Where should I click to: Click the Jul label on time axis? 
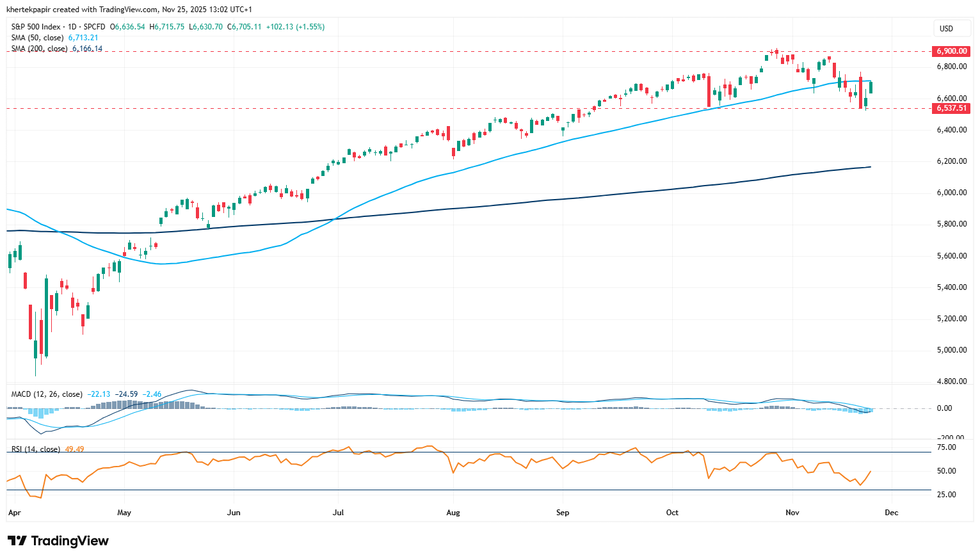pyautogui.click(x=338, y=513)
